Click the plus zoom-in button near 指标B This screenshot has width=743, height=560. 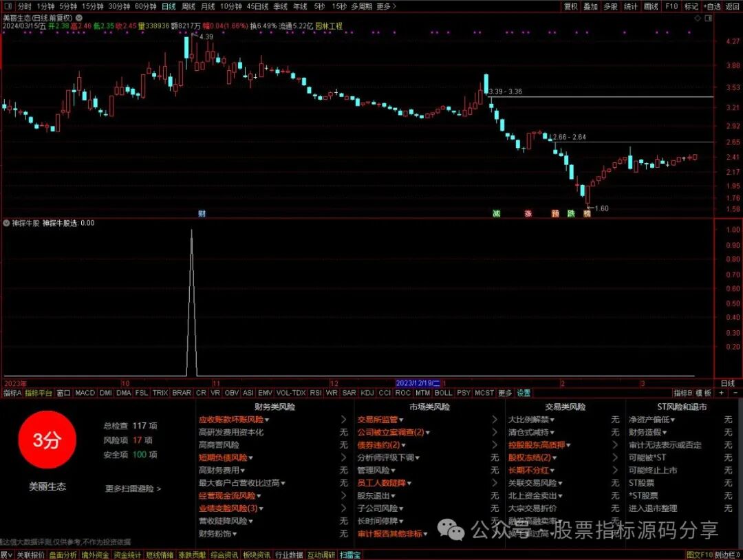point(722,393)
